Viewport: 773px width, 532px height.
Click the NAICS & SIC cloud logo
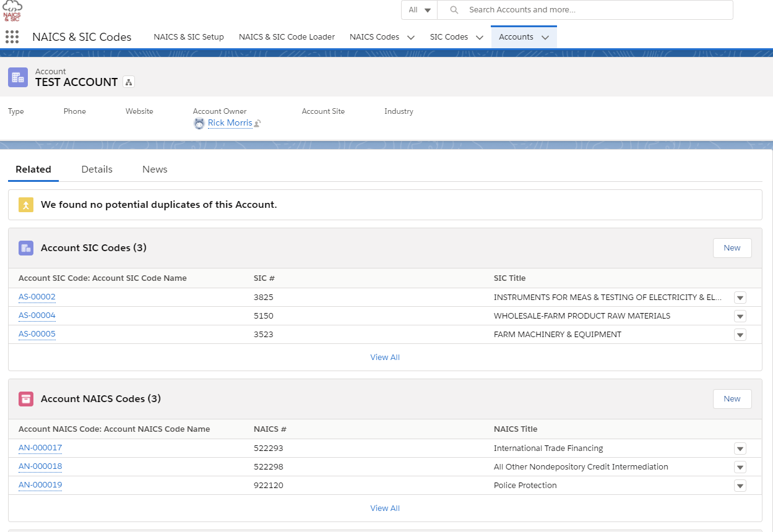(12, 11)
